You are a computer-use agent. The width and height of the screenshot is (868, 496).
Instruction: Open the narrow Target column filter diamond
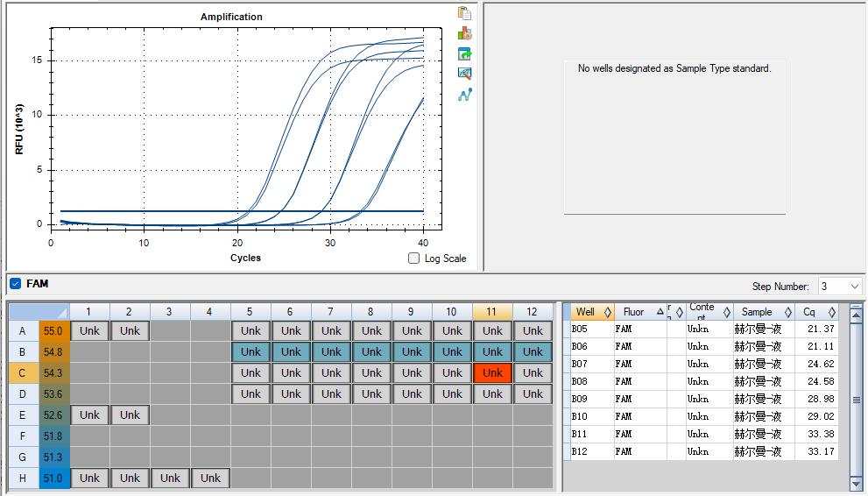click(679, 312)
